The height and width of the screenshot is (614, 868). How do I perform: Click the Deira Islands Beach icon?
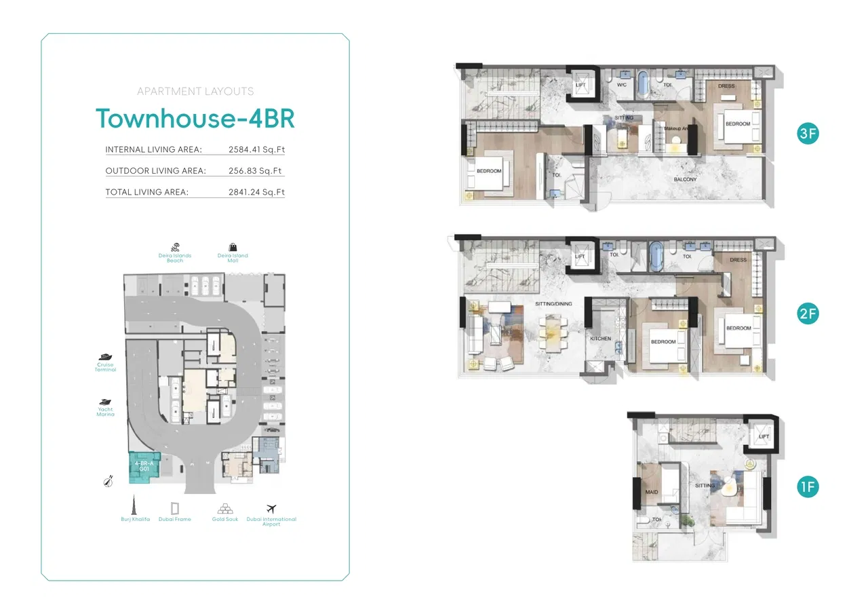[x=175, y=247]
